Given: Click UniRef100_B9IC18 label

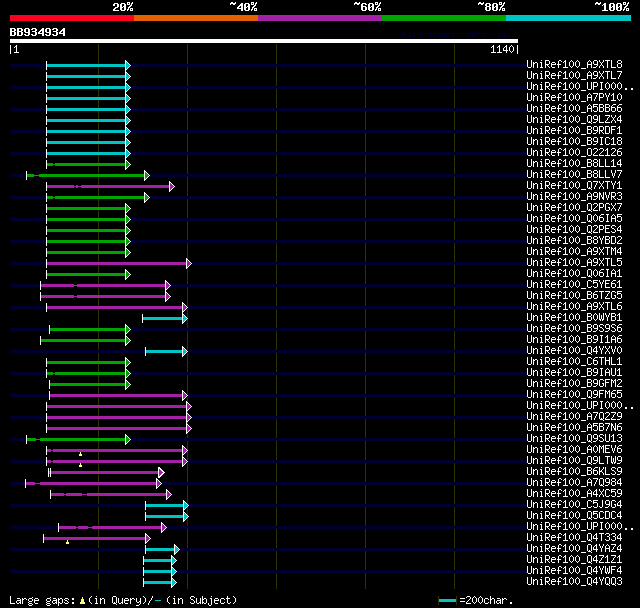Looking at the screenshot, I should click(574, 142).
